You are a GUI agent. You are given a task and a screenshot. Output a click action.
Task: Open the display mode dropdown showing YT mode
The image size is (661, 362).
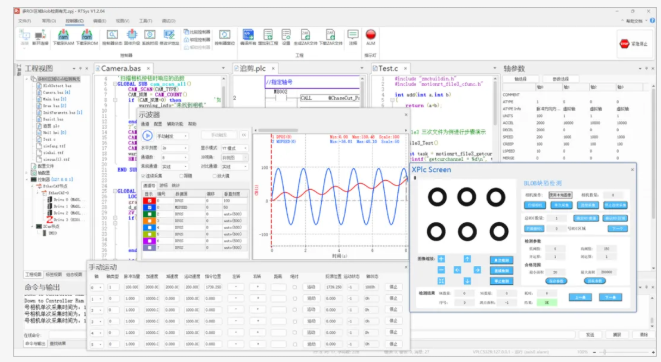pos(235,148)
